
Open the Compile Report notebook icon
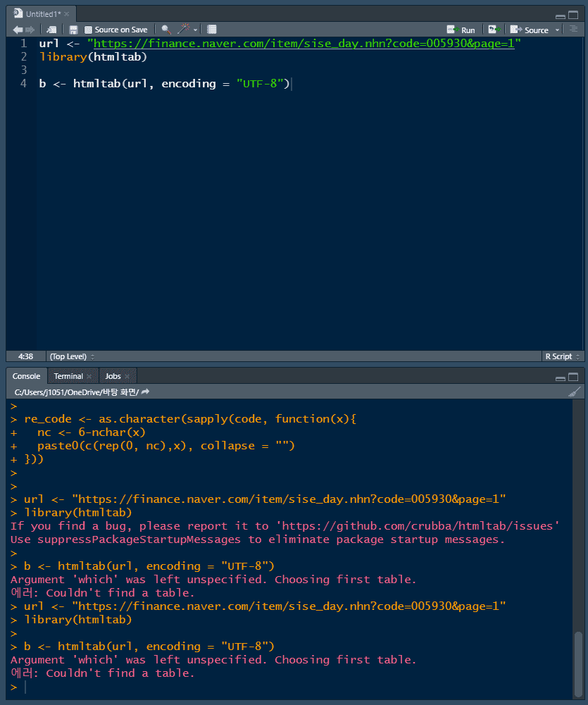pos(212,30)
